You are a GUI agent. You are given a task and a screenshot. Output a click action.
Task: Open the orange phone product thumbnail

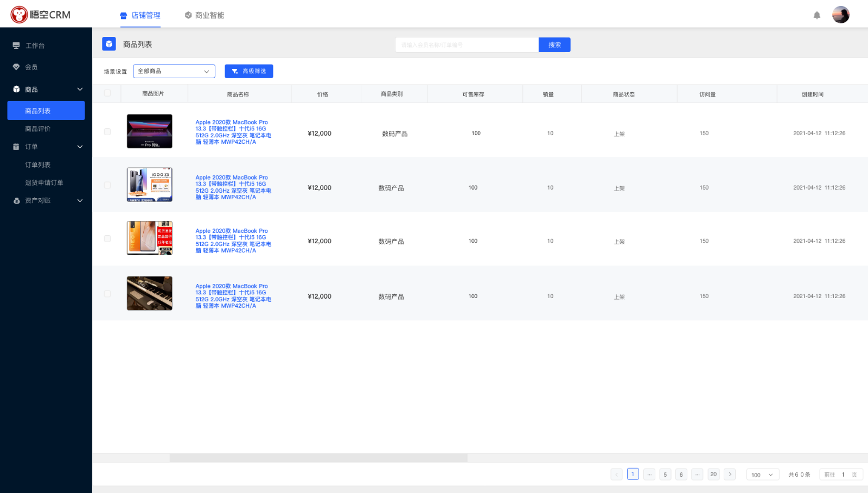point(150,238)
